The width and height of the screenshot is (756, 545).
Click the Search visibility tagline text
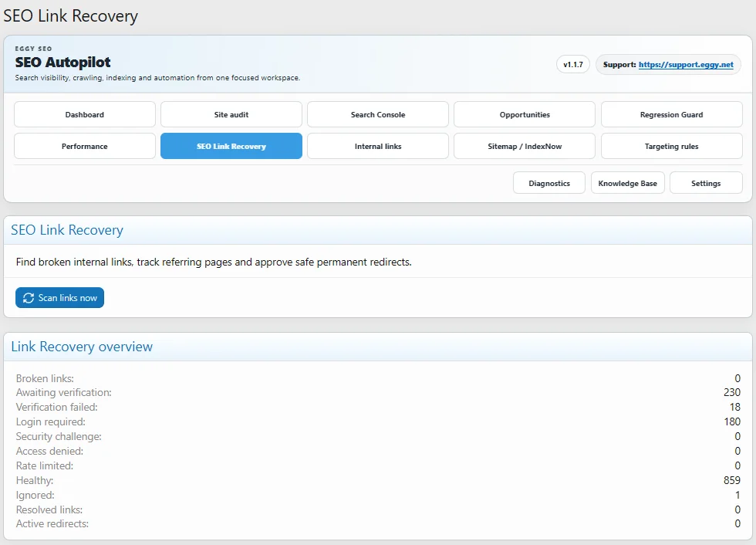157,78
